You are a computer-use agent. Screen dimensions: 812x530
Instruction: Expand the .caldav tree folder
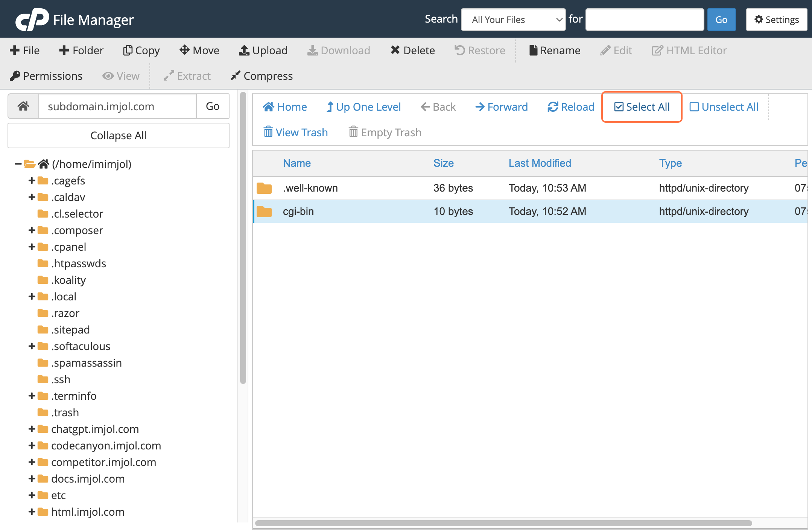point(32,197)
